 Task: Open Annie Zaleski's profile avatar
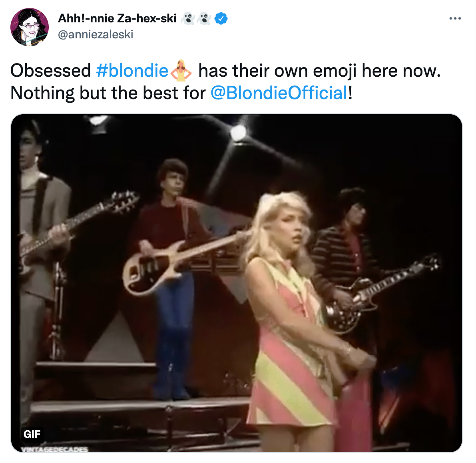[30, 27]
